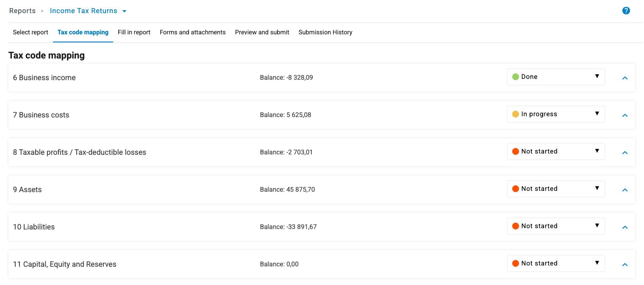Click the Done status indicator dot
This screenshot has width=644, height=285.
[516, 77]
